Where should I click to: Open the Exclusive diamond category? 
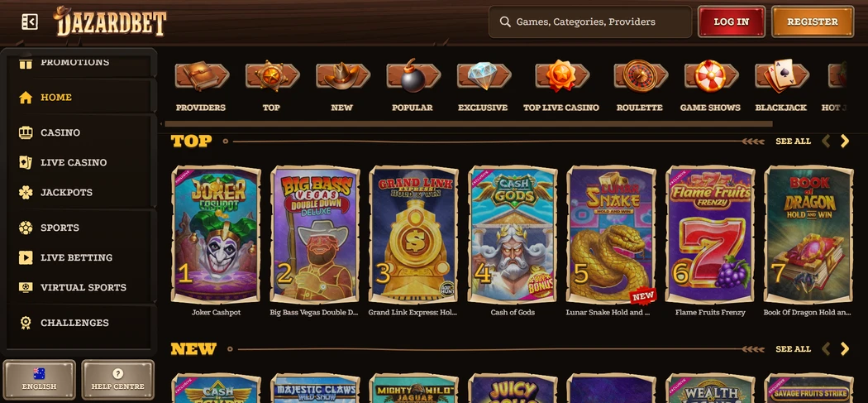pos(484,76)
